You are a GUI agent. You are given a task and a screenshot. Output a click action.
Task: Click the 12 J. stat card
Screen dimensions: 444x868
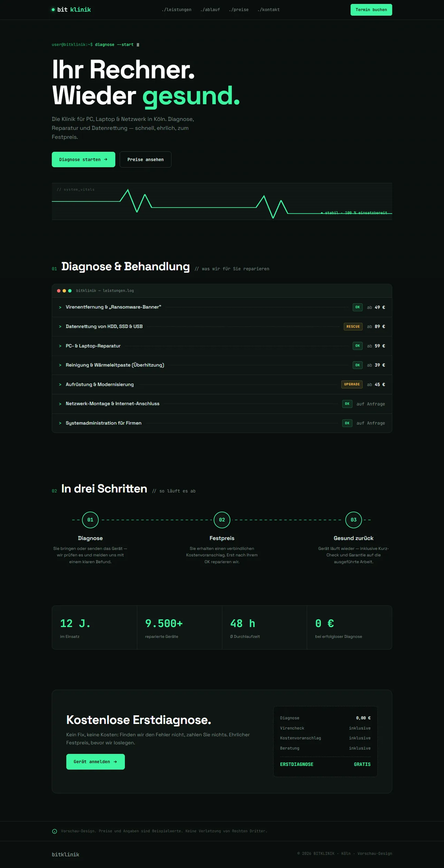(x=94, y=627)
